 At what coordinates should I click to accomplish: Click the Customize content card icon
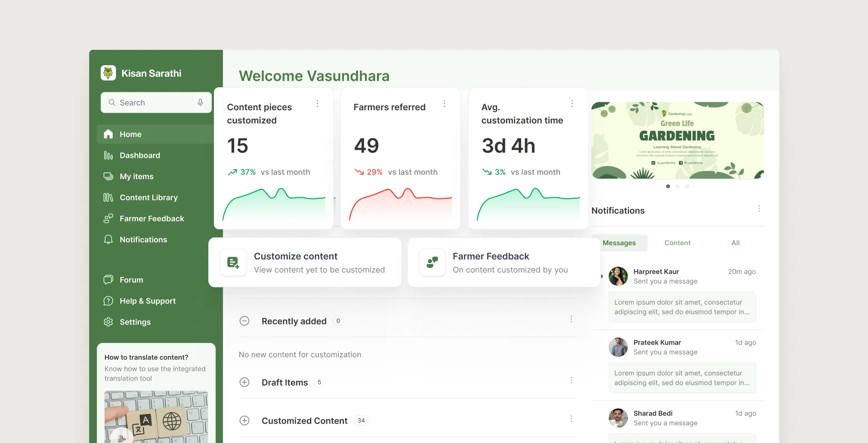click(x=233, y=263)
